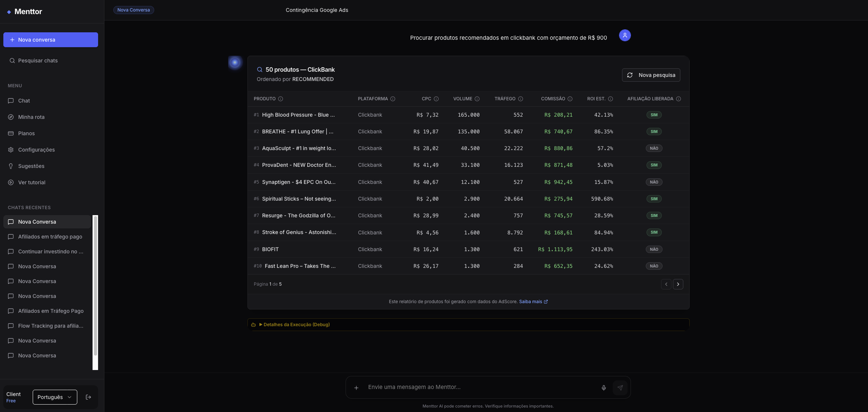The image size is (868, 412).
Task: Click the logout icon next to the language selector
Action: (88, 397)
